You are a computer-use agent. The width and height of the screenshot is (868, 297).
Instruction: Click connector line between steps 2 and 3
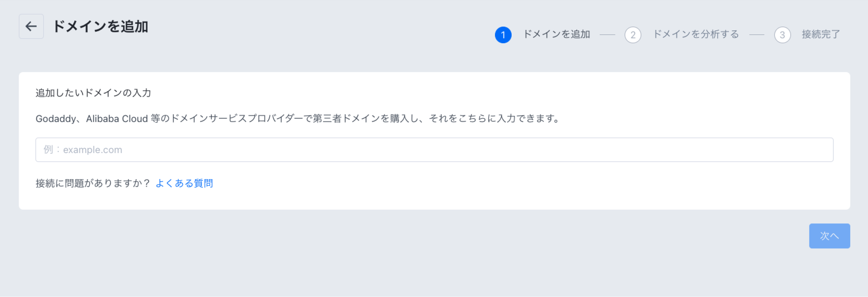click(x=757, y=35)
